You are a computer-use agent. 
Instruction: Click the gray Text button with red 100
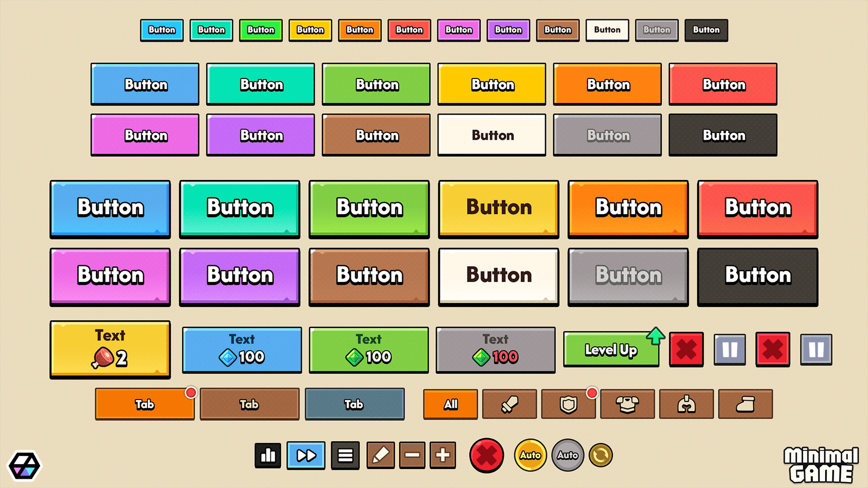(496, 350)
